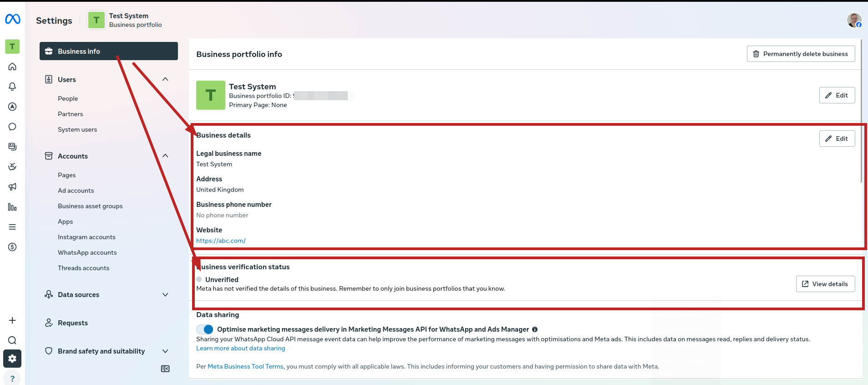Open the Notifications bell icon
The image size is (868, 385).
tap(12, 87)
